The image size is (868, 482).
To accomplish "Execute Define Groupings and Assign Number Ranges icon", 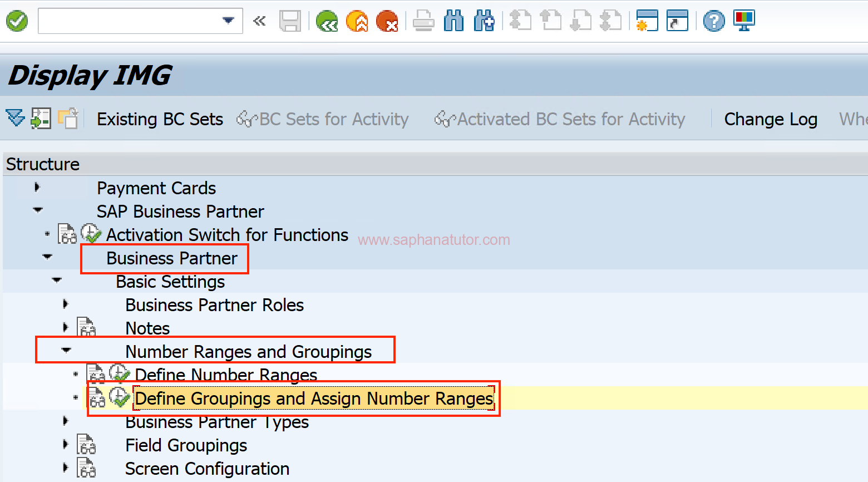I will click(x=120, y=397).
